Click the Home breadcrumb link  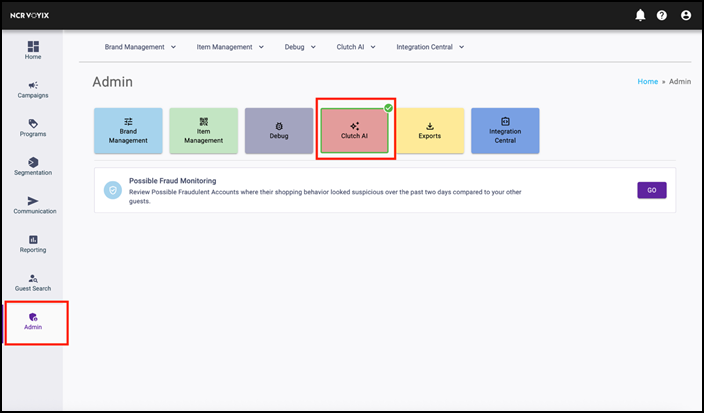coord(647,82)
